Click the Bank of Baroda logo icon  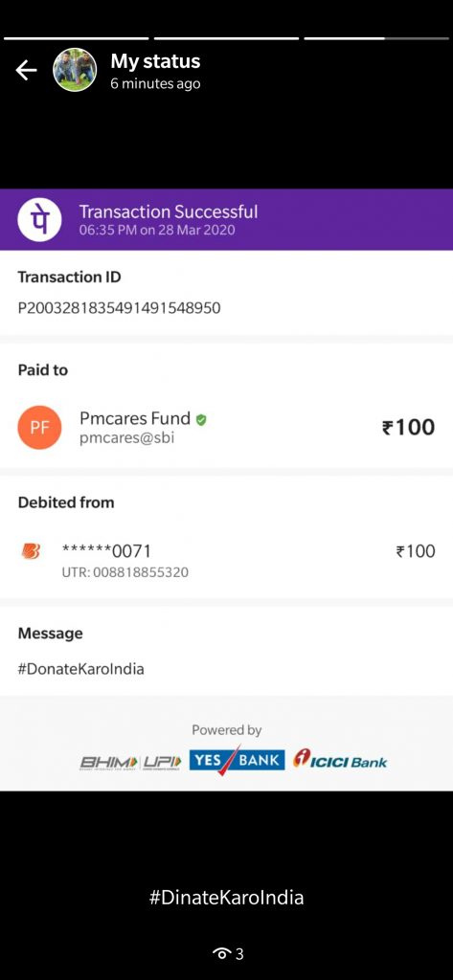pos(30,551)
